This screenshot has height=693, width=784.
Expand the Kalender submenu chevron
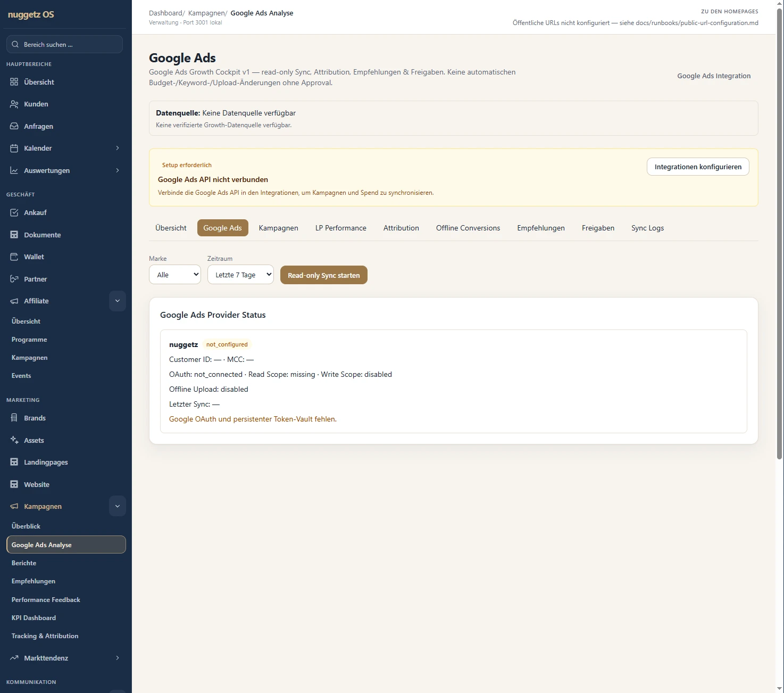[118, 148]
